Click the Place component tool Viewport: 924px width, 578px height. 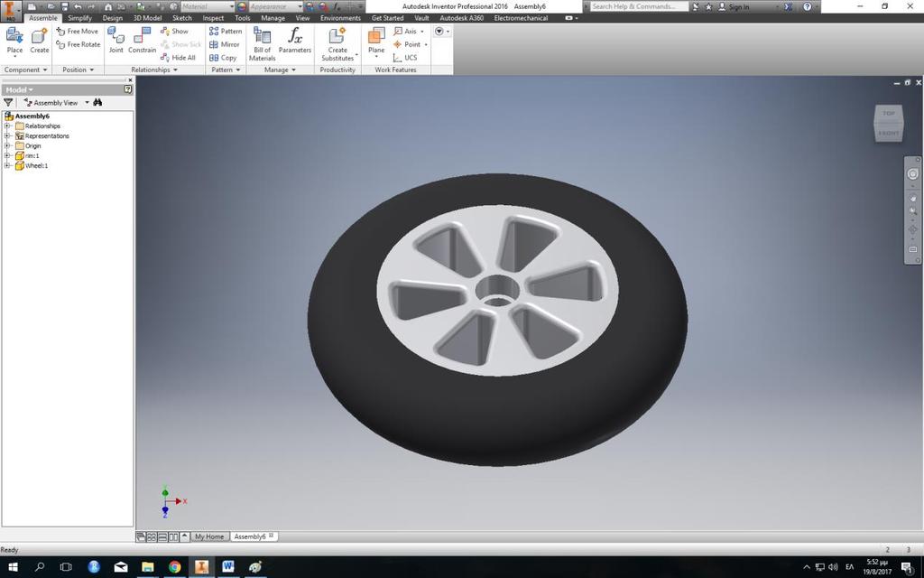pos(14,42)
